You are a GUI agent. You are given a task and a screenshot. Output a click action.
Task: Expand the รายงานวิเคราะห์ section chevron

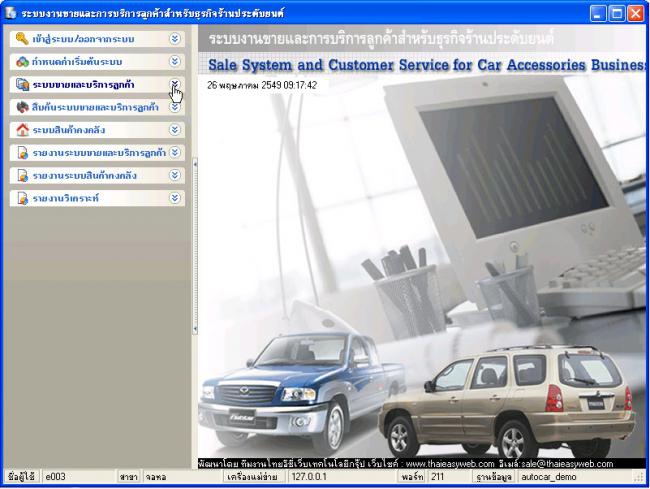[x=175, y=198]
